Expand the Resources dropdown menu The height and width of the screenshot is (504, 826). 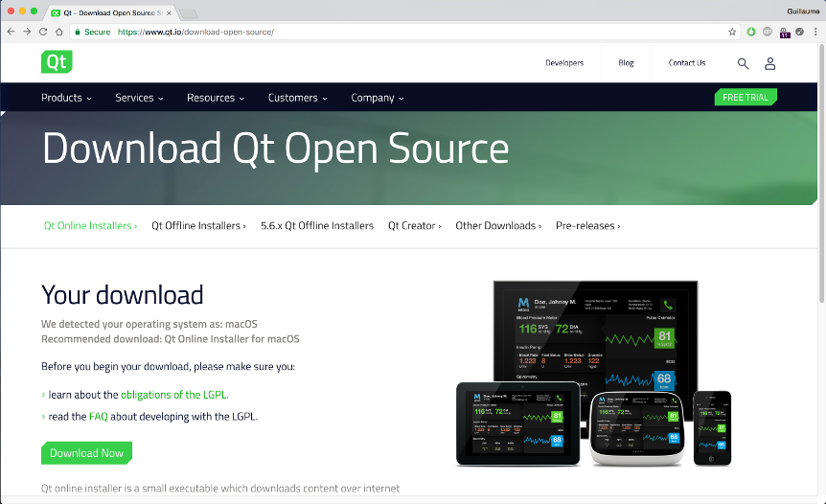tap(216, 98)
